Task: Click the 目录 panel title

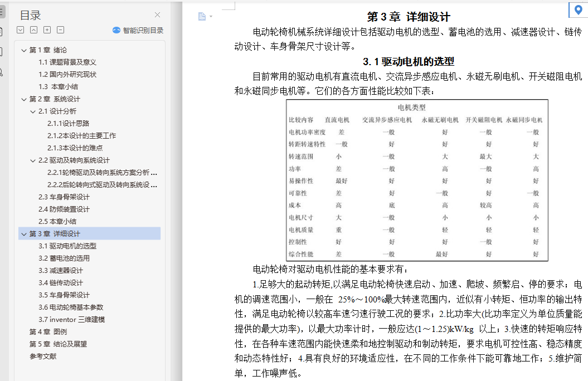Action: point(30,16)
